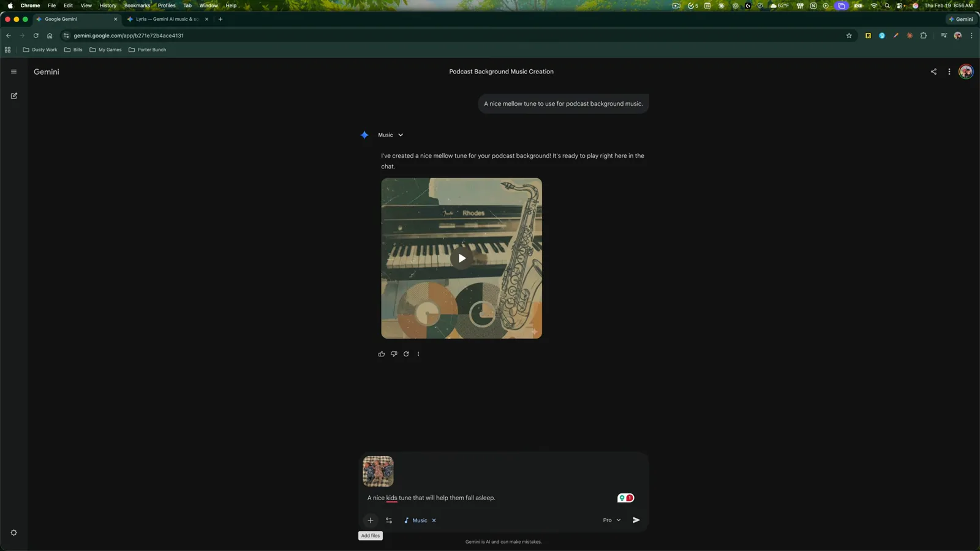Remove the Music tool chip

coord(434,520)
